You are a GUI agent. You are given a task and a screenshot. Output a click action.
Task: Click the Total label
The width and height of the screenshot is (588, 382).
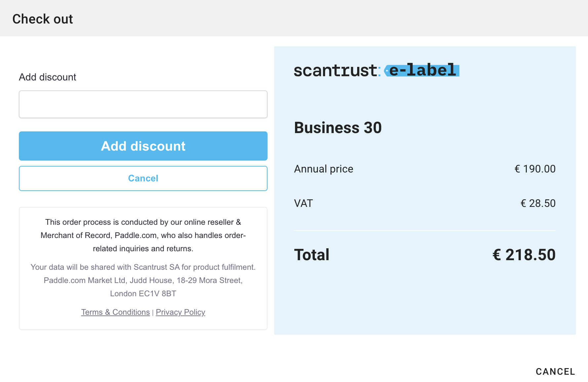312,254
